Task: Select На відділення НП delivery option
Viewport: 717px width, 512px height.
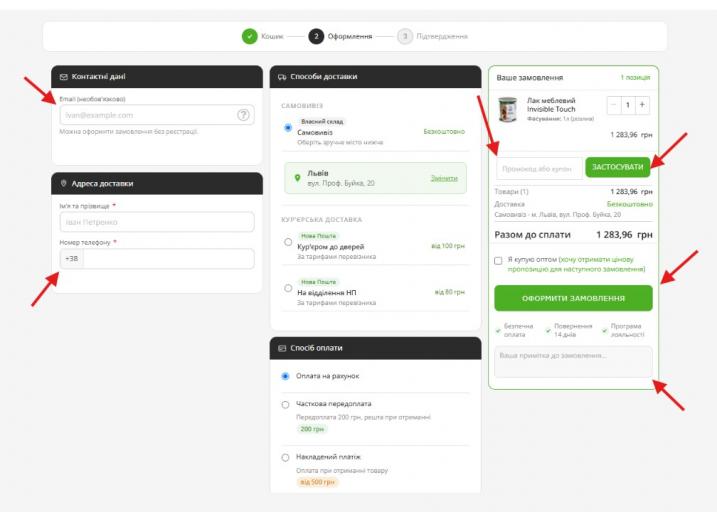Action: point(288,288)
